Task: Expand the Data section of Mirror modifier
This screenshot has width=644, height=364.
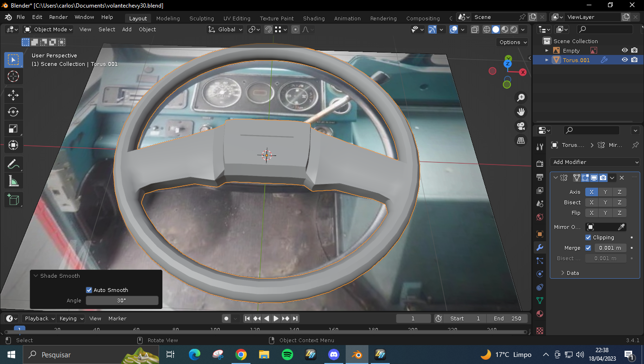Action: point(569,273)
